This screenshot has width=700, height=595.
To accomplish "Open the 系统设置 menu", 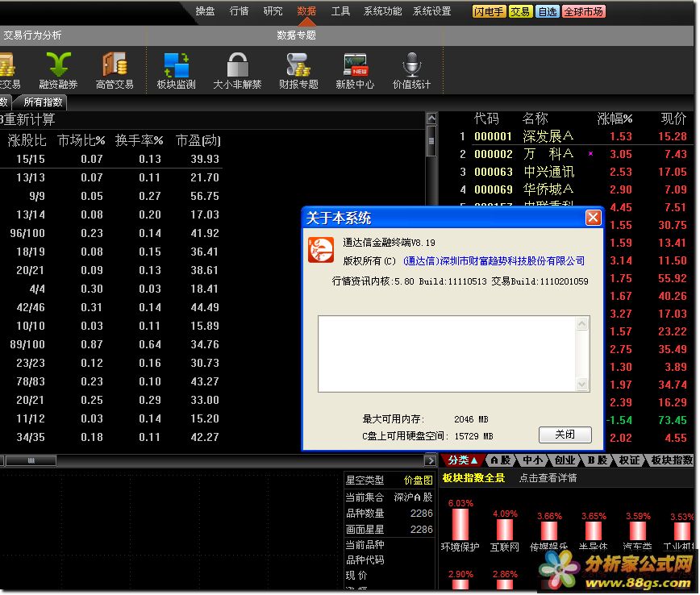I will (x=431, y=11).
